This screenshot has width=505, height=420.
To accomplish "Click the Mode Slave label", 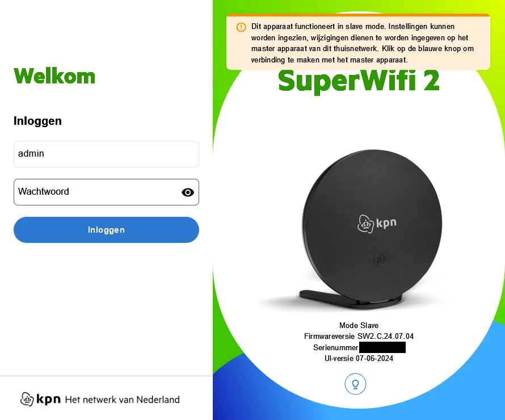I will pos(359,325).
